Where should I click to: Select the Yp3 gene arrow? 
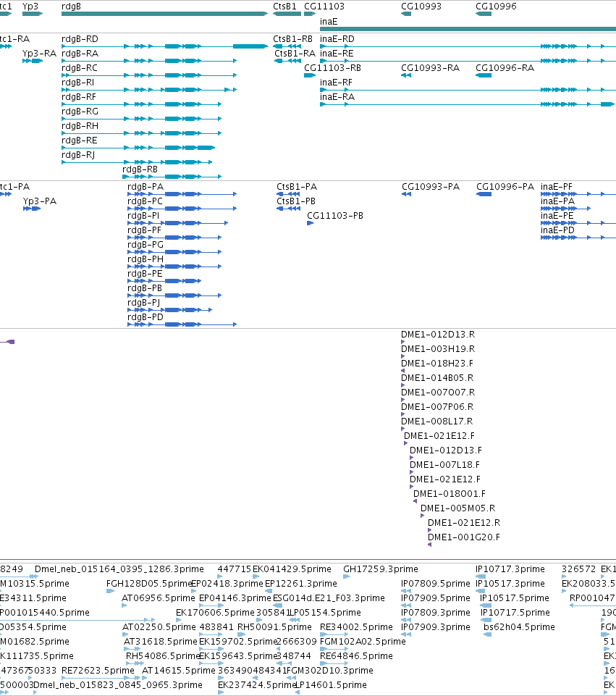pos(33,14)
